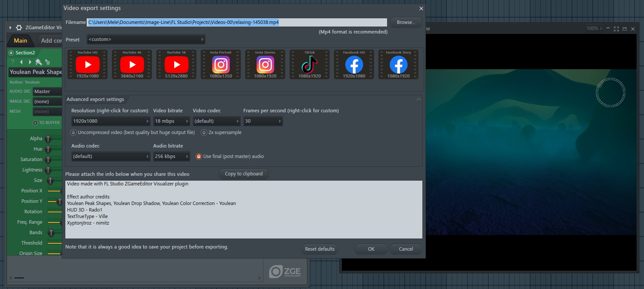Open the Frames per second dropdown
Viewport: 644px width, 289px height.
(x=263, y=121)
